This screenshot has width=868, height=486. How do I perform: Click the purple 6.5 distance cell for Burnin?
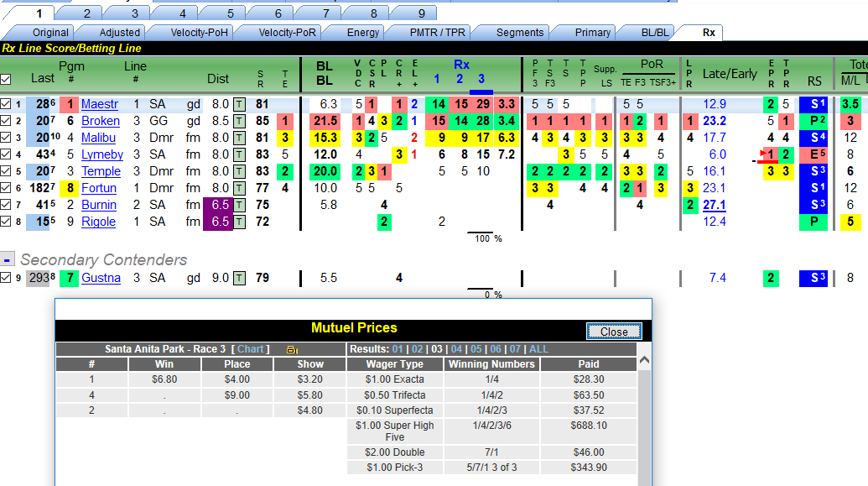pyautogui.click(x=218, y=205)
